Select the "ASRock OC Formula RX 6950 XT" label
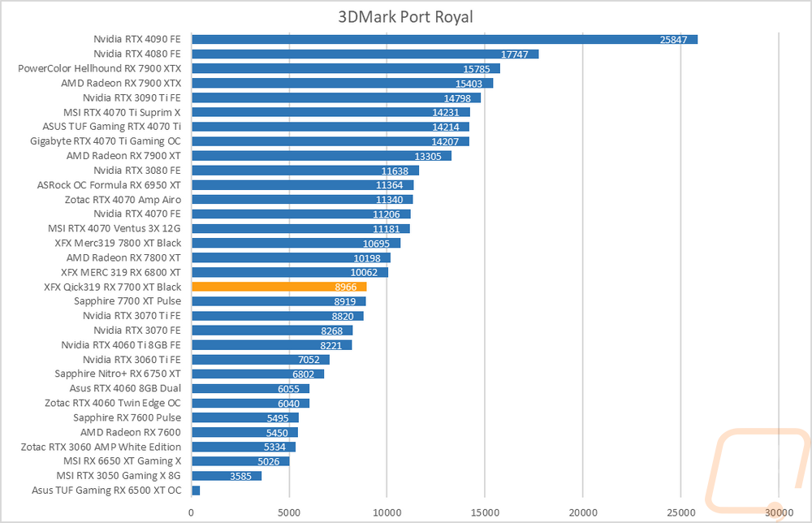 pyautogui.click(x=109, y=185)
